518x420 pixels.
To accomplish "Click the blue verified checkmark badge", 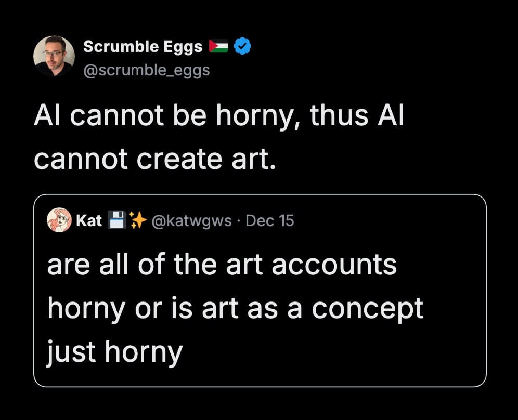I will click(242, 47).
